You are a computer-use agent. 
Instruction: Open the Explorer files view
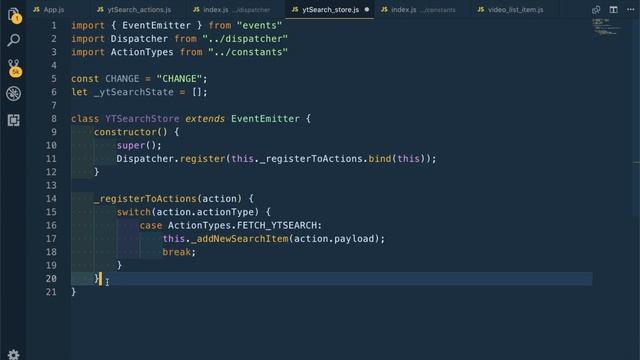pos(14,15)
